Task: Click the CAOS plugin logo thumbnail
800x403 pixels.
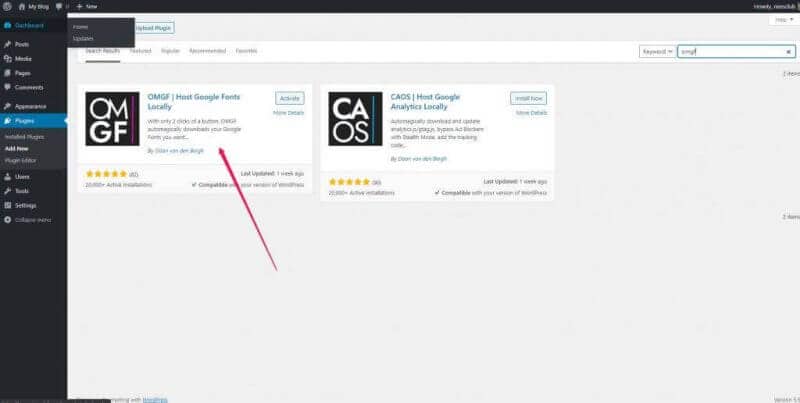Action: click(355, 119)
